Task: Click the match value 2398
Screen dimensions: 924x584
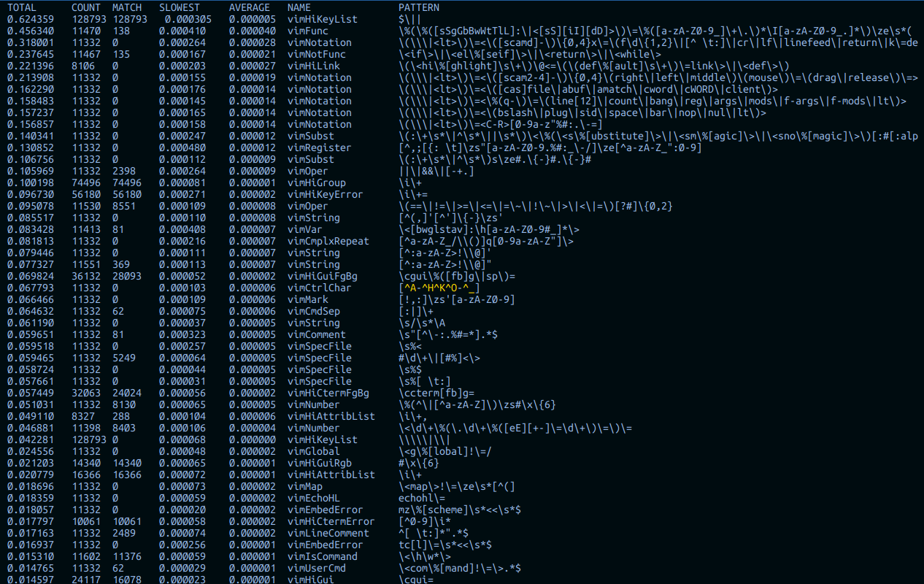Action: click(x=124, y=171)
